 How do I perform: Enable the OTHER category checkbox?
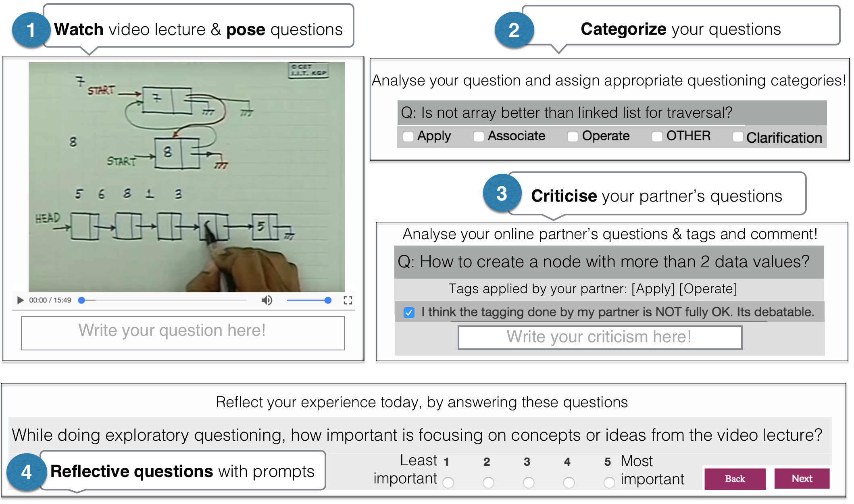coord(657,137)
